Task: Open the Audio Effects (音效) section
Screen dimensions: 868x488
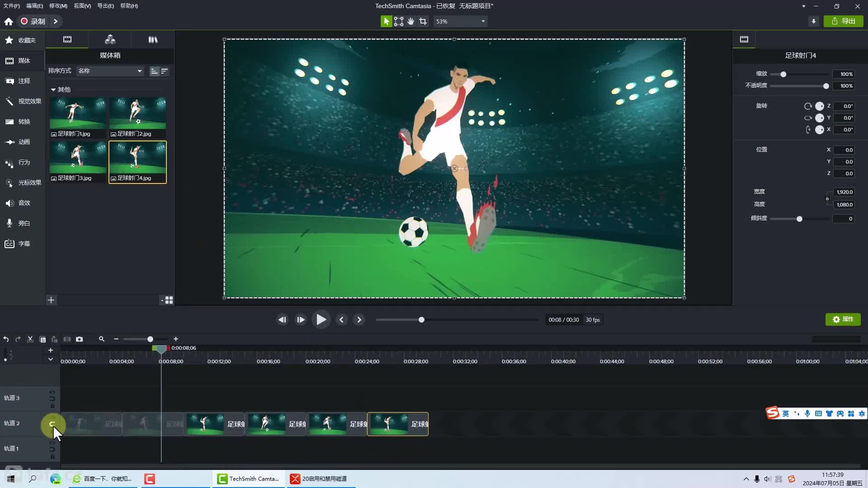Action: [23, 203]
